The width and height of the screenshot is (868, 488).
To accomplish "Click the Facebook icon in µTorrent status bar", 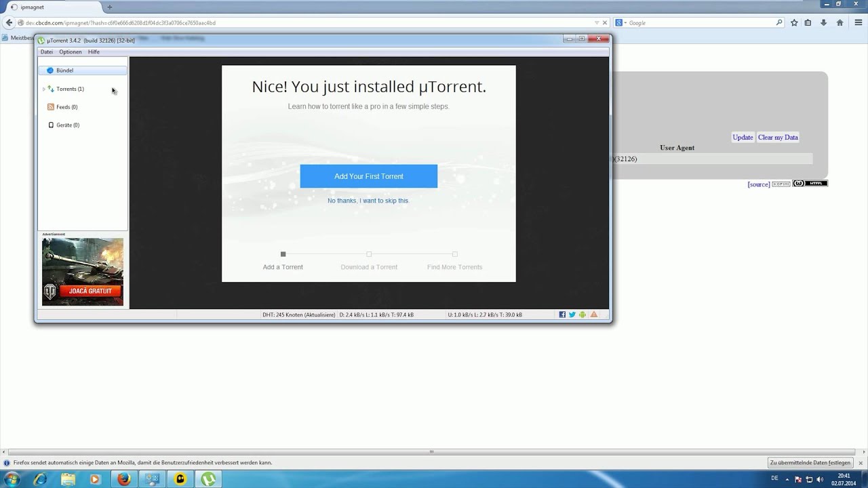I will [562, 314].
